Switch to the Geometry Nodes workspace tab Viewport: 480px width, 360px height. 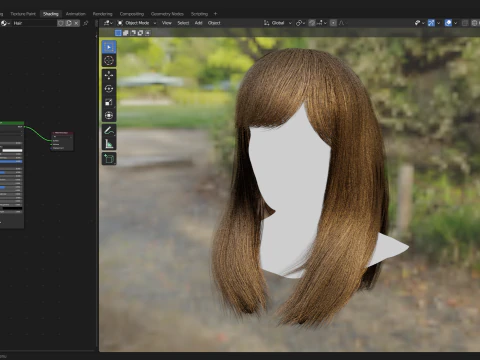click(167, 14)
